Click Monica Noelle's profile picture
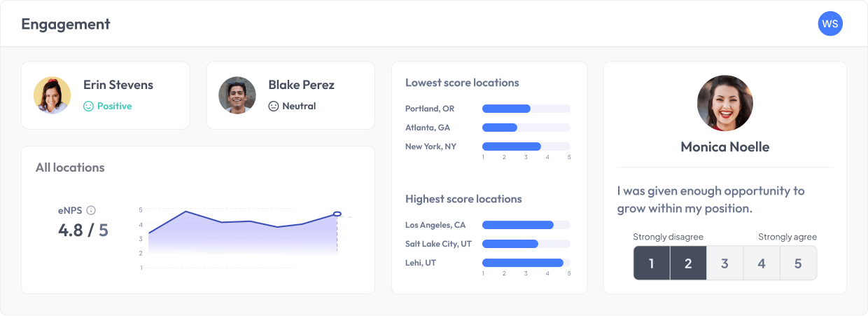This screenshot has width=868, height=316. pos(724,103)
